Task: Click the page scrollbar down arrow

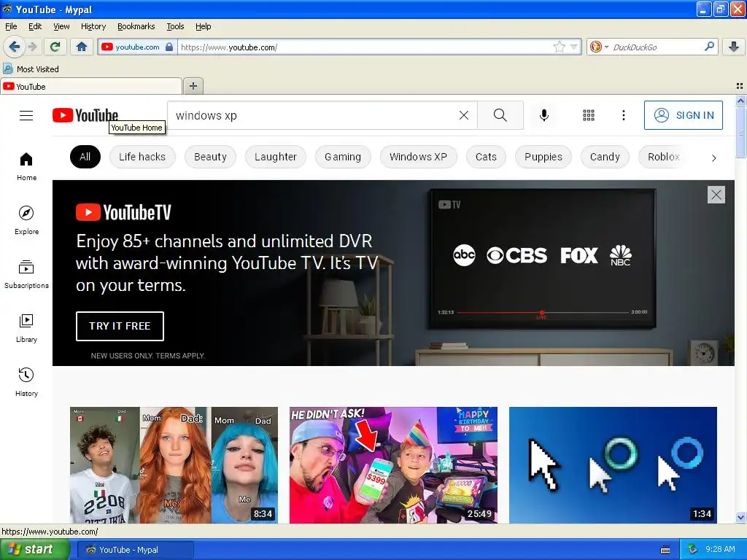Action: tap(740, 517)
